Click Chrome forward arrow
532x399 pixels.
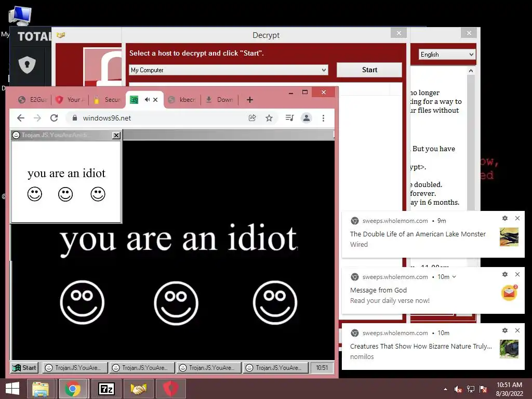click(37, 118)
